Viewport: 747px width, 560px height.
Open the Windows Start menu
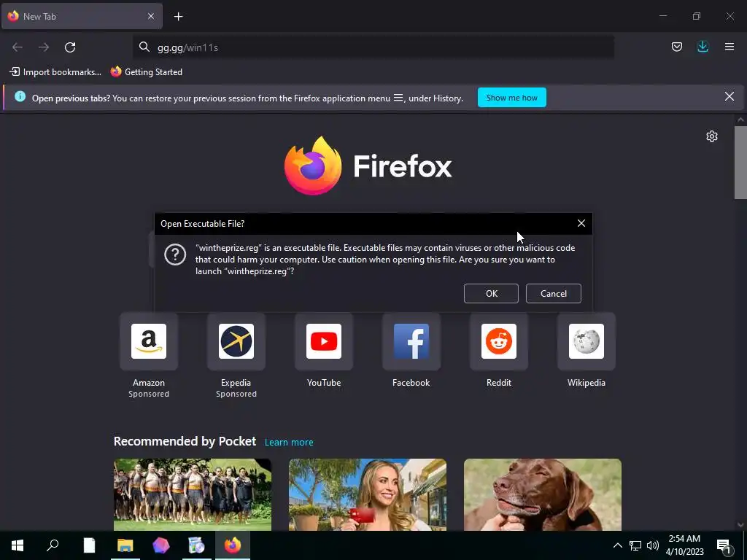click(x=18, y=545)
